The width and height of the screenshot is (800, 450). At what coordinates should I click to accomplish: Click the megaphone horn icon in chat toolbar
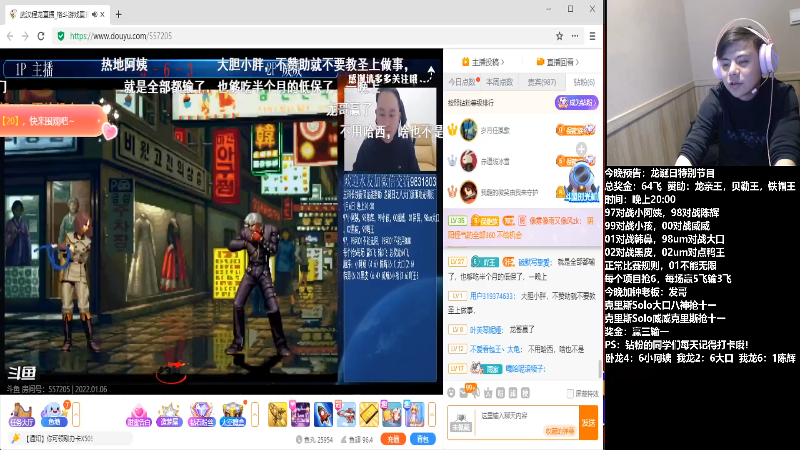pyautogui.click(x=476, y=392)
